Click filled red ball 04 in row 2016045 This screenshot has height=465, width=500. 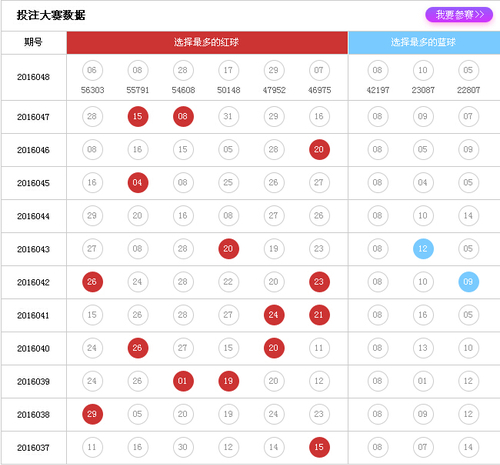[x=138, y=183]
